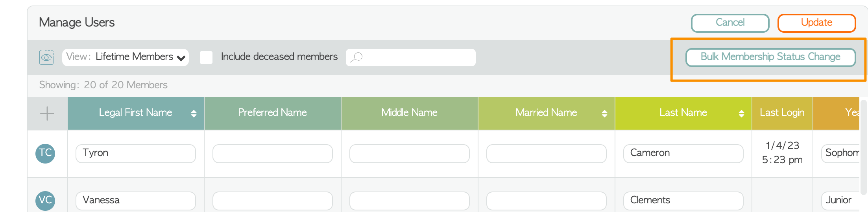
Task: Open Vanessa's Junior year dropdown
Action: [840, 201]
